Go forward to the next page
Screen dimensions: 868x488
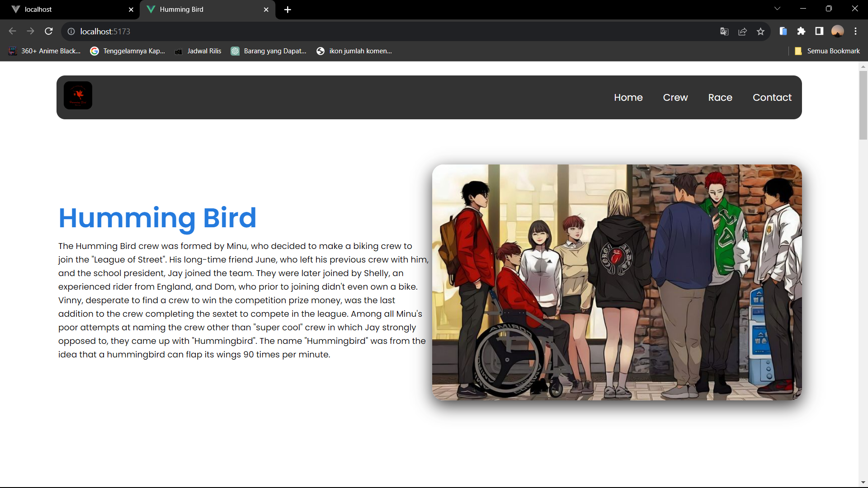[30, 31]
